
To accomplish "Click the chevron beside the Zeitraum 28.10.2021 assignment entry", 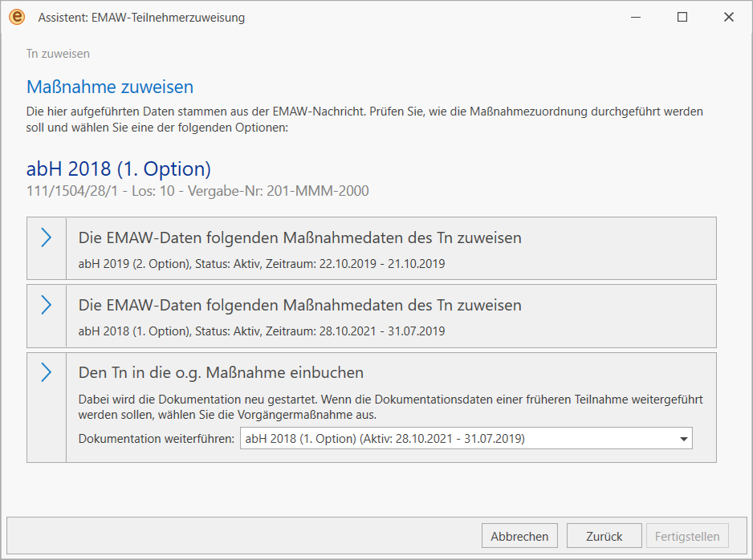I will 47,305.
